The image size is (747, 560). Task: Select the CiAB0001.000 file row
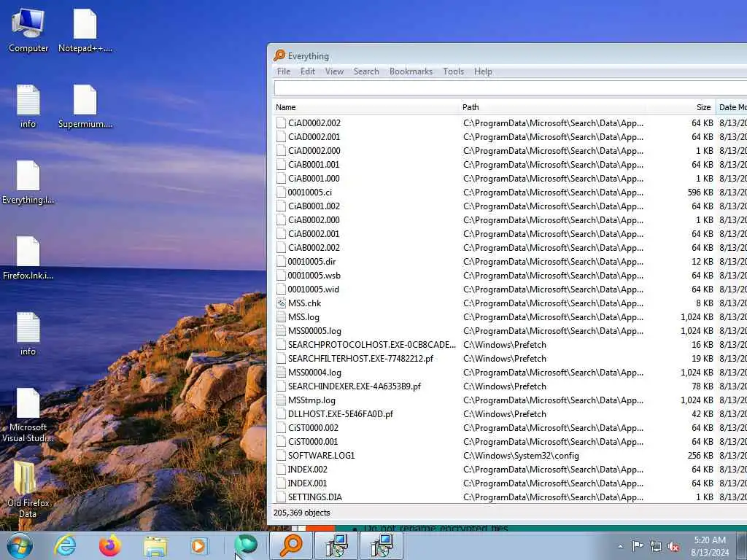click(510, 178)
